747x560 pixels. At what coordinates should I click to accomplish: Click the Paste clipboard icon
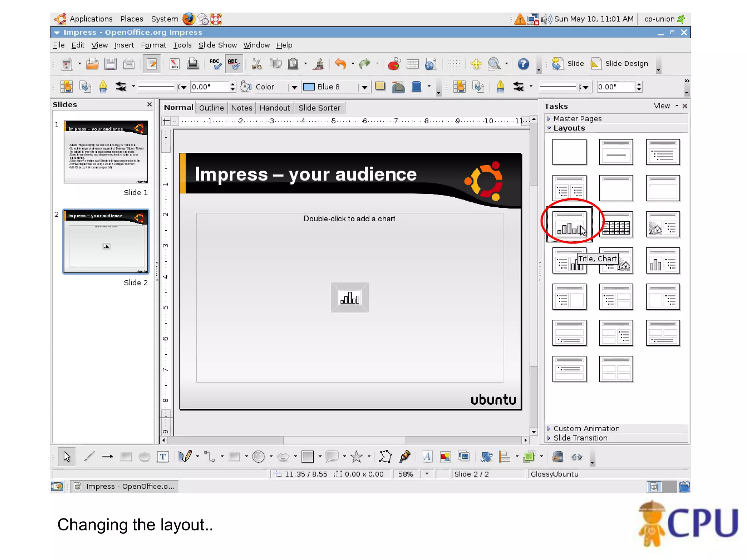[293, 64]
